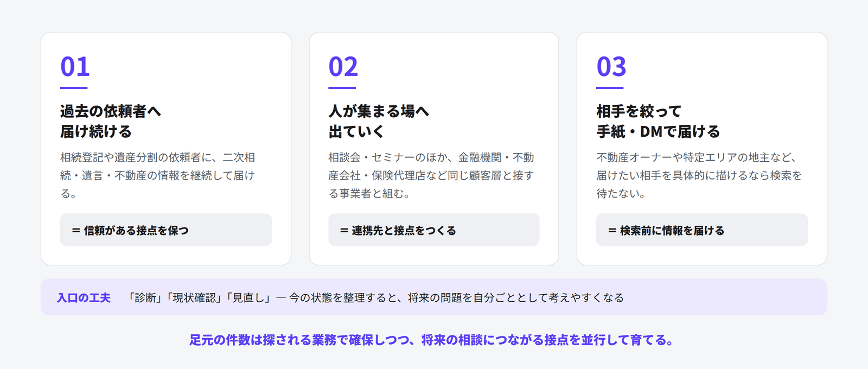This screenshot has width=868, height=369.
Task: Select the heading 人が集まる場へ出ていく
Action: pyautogui.click(x=379, y=122)
